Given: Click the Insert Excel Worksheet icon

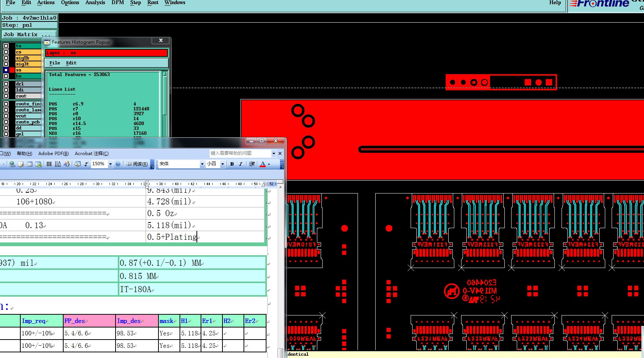Looking at the screenshot, I should pos(38,164).
